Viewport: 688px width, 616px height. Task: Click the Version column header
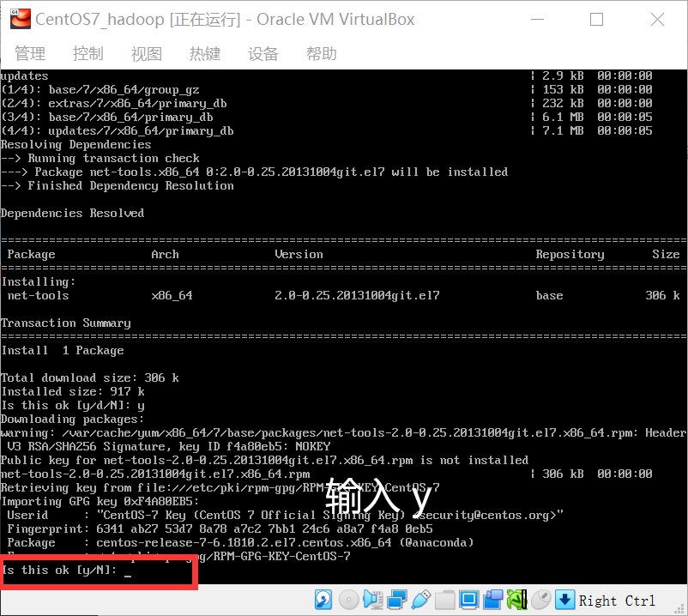(299, 255)
